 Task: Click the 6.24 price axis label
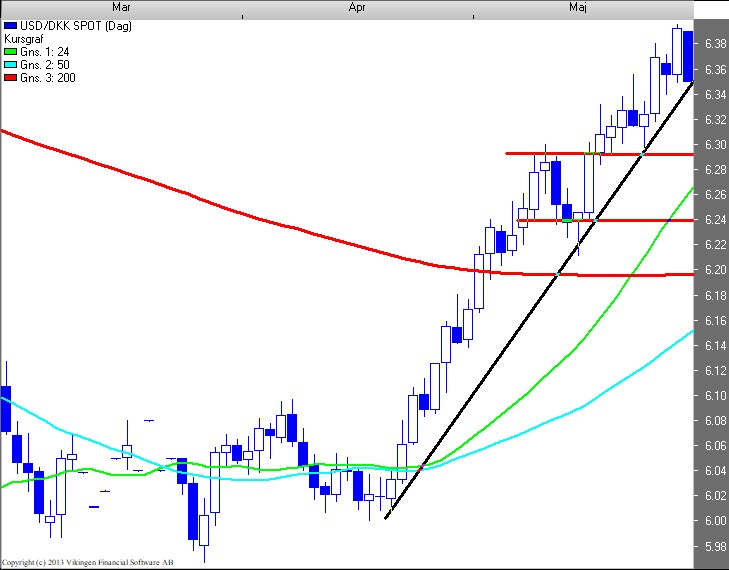716,220
